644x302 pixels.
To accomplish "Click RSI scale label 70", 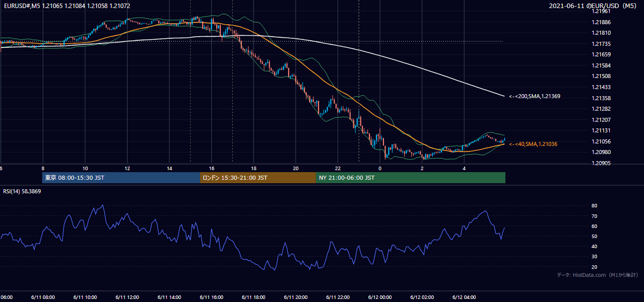I will (594, 216).
